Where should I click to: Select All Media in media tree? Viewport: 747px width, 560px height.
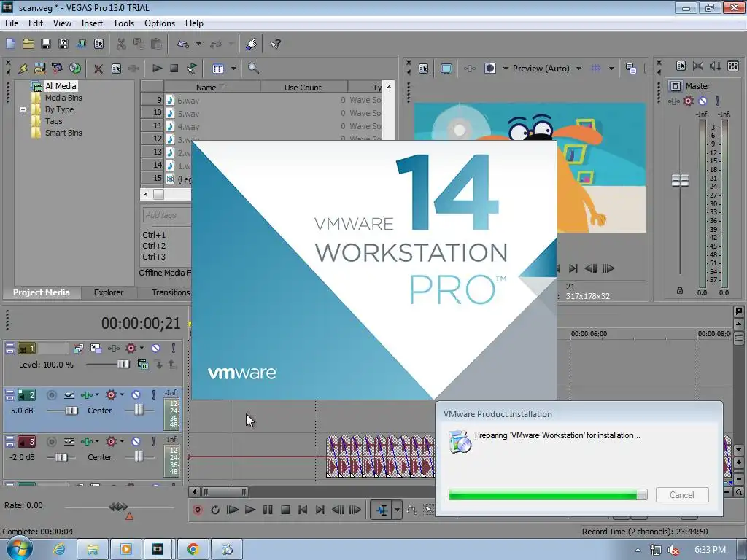coord(61,86)
